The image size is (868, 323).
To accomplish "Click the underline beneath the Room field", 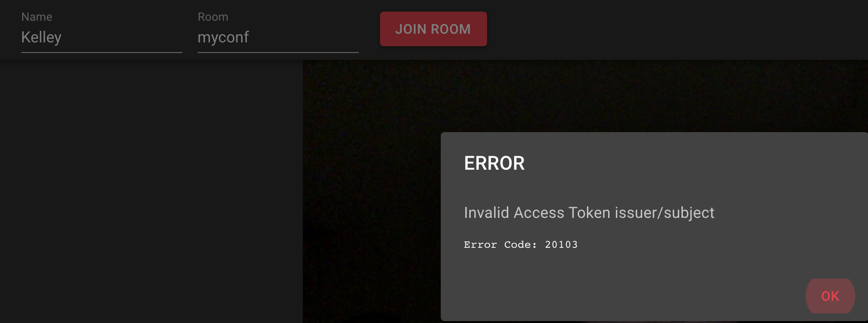I will coord(278,52).
